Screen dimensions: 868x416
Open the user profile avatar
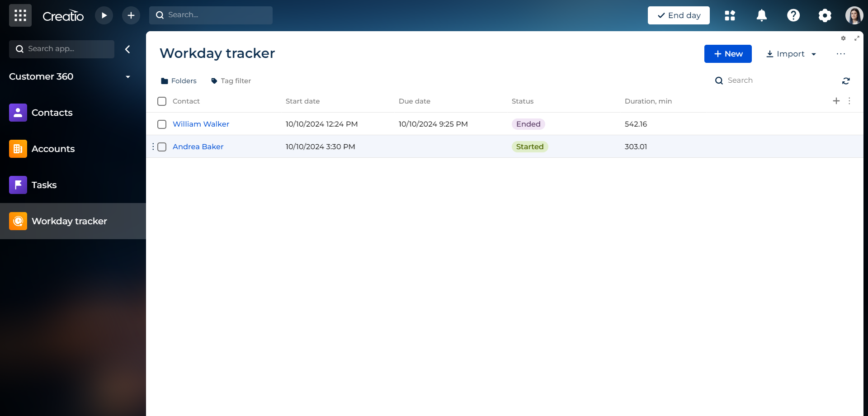pyautogui.click(x=854, y=15)
